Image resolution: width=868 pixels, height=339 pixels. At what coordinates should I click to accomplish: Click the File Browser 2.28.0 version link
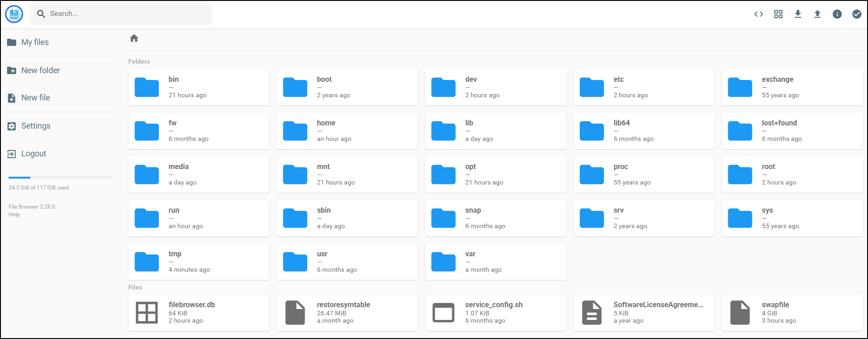[x=32, y=207]
